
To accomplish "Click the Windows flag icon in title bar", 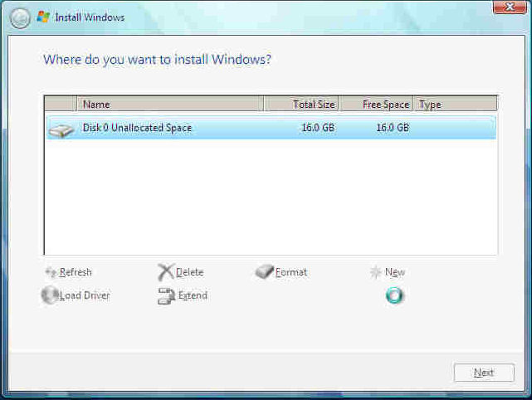I will point(43,17).
